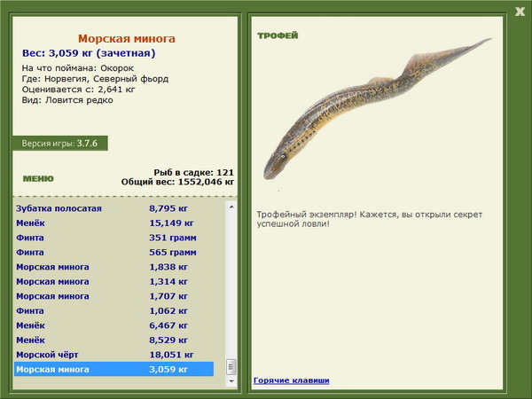532x399 pixels.
Task: Select Финта 565 грамм row
Action: pos(114,252)
